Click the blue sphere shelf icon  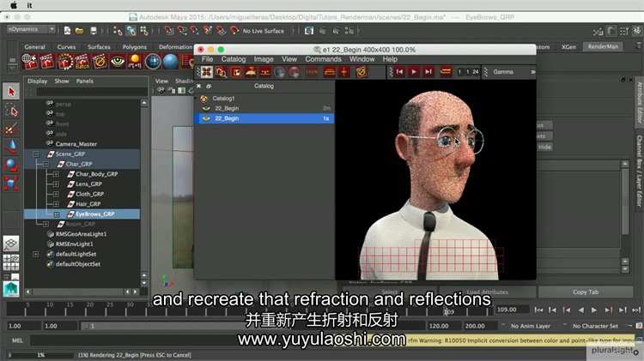pyautogui.click(x=170, y=62)
